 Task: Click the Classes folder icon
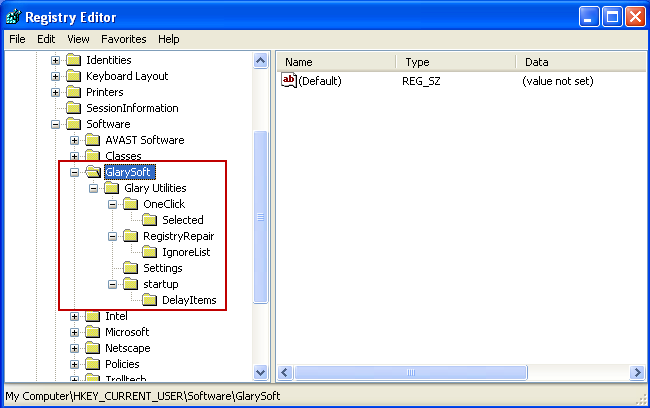[x=93, y=156]
